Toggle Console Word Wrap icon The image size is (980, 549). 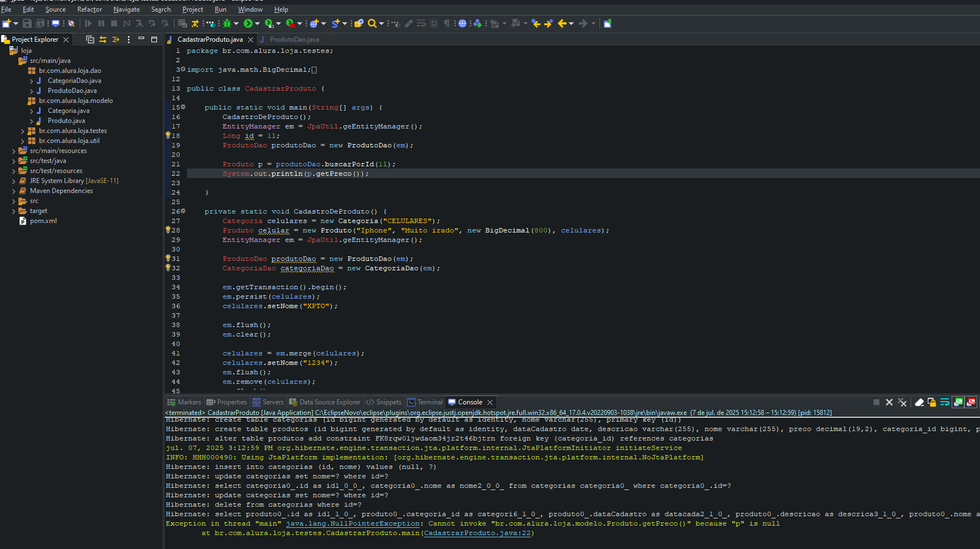pos(945,402)
